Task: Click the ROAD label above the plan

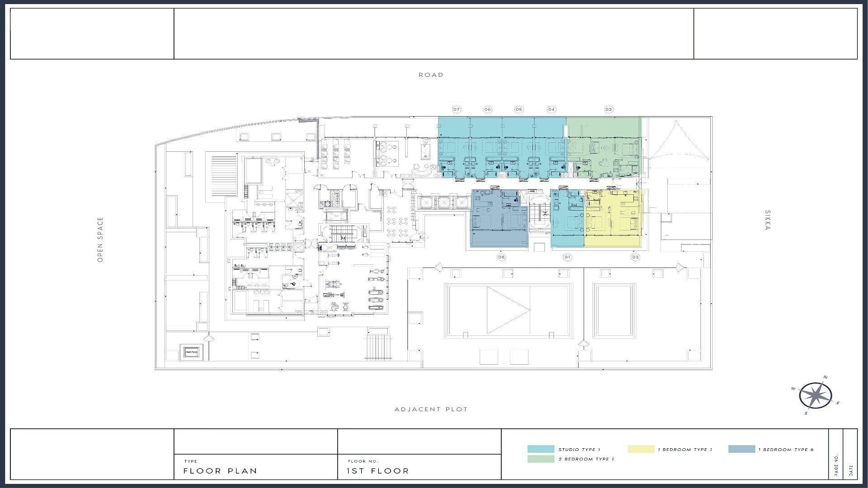Action: click(x=431, y=75)
